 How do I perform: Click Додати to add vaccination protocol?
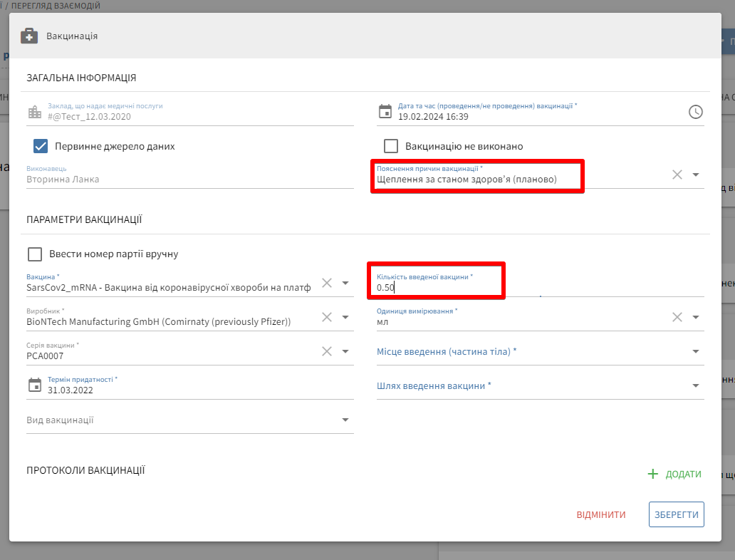(x=674, y=474)
